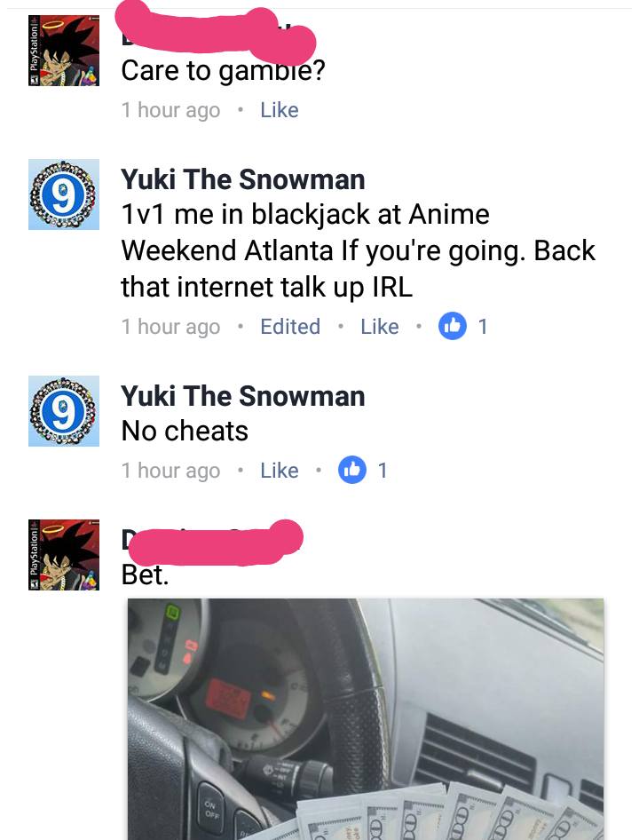View the like count on the "No cheats" comment
Viewport: 639px width, 840px height.
pyautogui.click(x=383, y=471)
